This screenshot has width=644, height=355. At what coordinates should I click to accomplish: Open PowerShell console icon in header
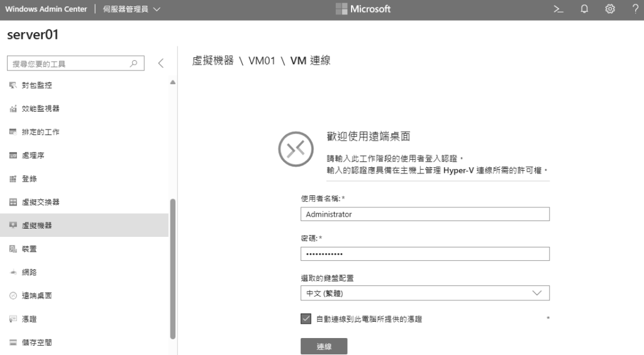(x=558, y=9)
